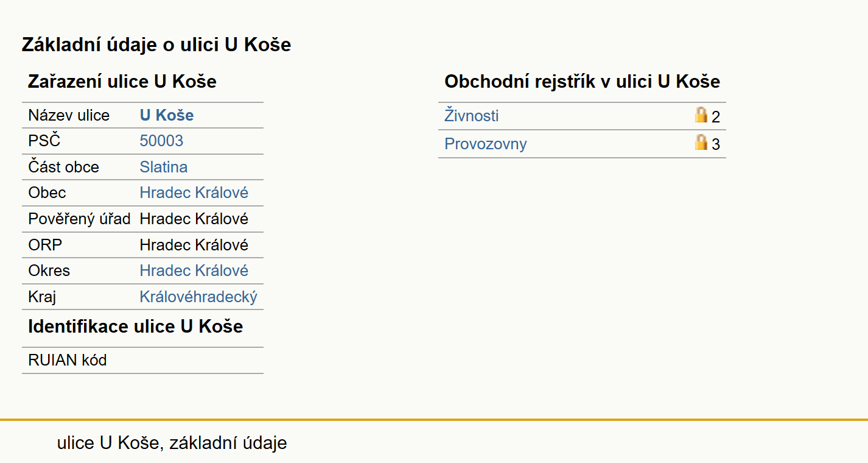Click Hradec Králové in Pověřený úřad row
Viewport: 868px width, 463px height.
point(194,219)
